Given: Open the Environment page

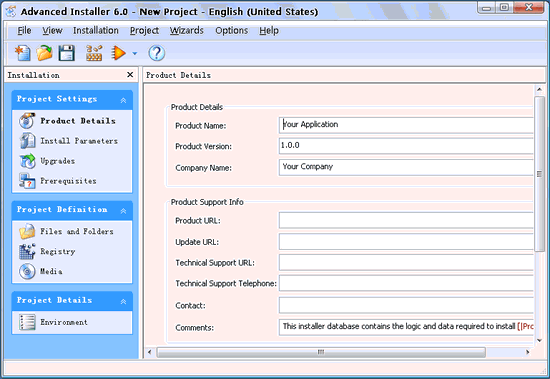Looking at the screenshot, I should pos(64,322).
